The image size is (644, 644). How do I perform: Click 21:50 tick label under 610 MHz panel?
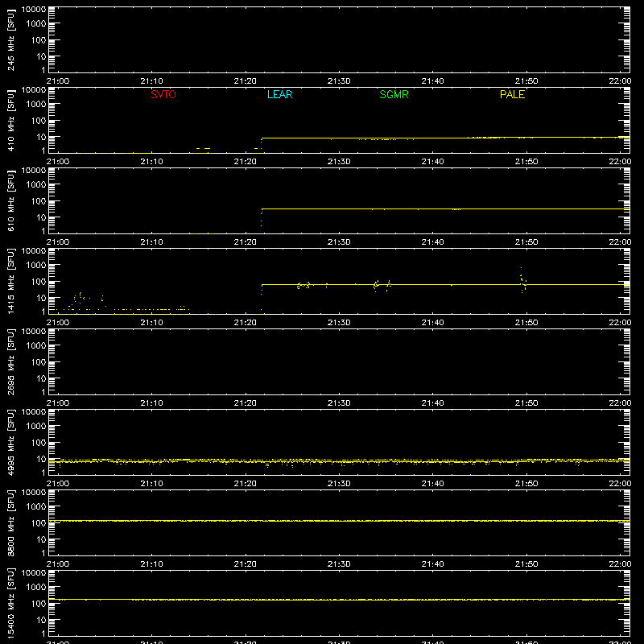526,242
